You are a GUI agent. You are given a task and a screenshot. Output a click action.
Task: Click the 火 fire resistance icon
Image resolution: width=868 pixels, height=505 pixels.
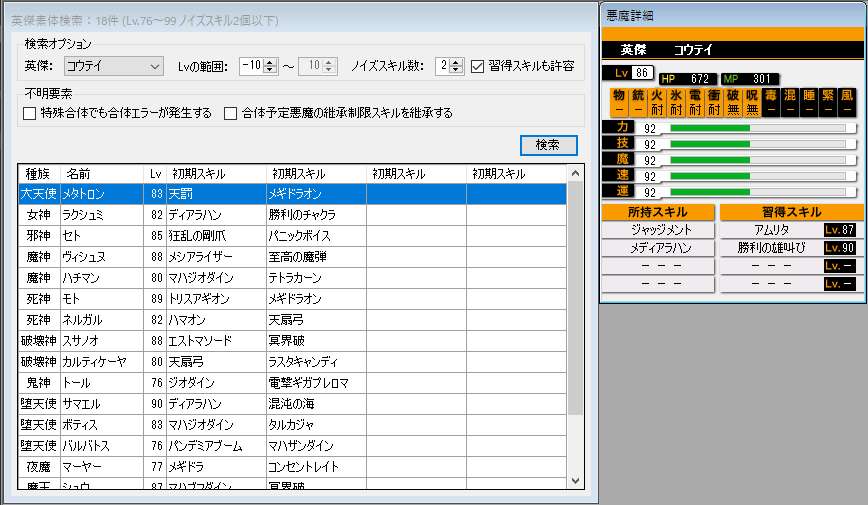656,102
